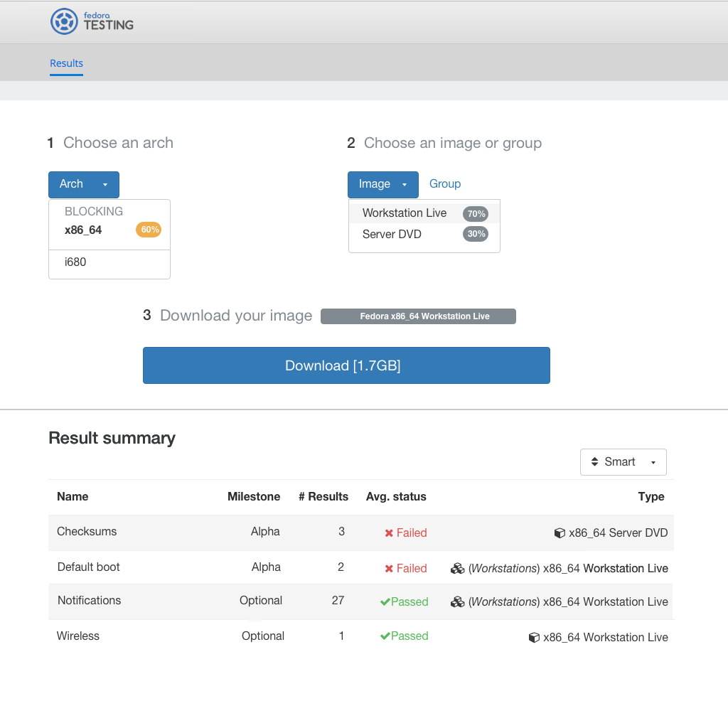728x728 pixels.
Task: Switch to the Results tab
Action: pos(66,63)
